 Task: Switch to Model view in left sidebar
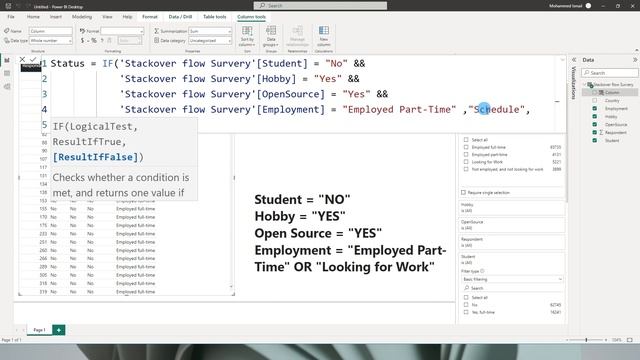click(7, 87)
